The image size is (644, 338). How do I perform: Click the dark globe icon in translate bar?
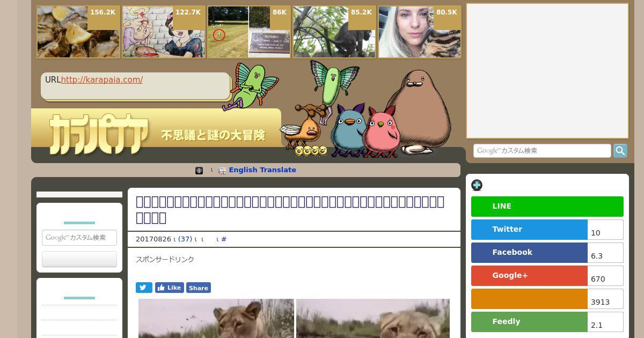(199, 171)
